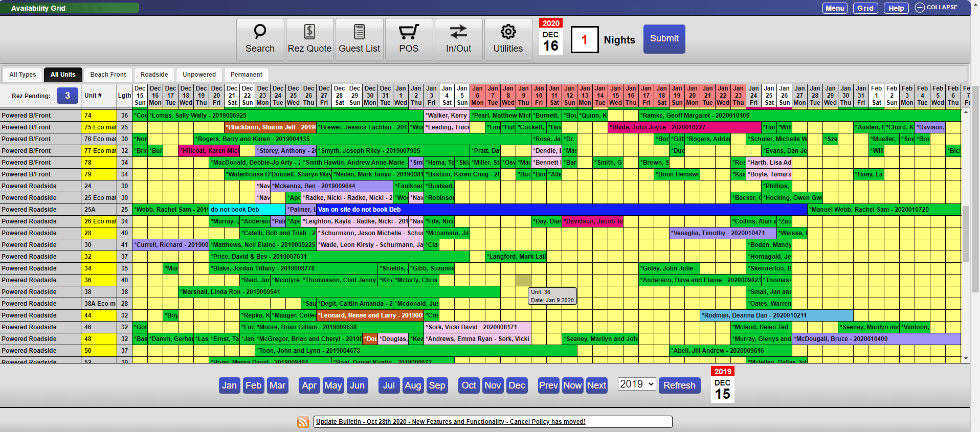Open the Search magnifier tool
Screen dimensions: 980x432
coord(260,39)
